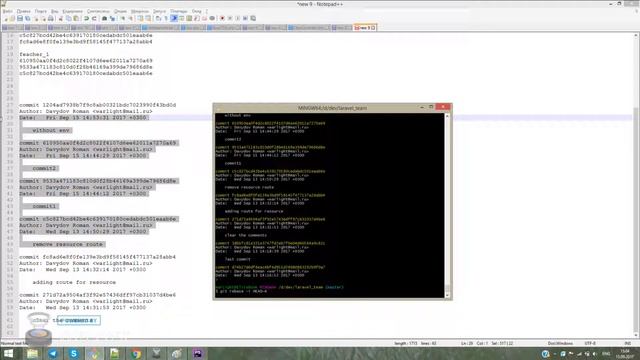Click the INS status bar indicator
Image resolution: width=640 pixels, height=360 pixels.
coord(628,343)
